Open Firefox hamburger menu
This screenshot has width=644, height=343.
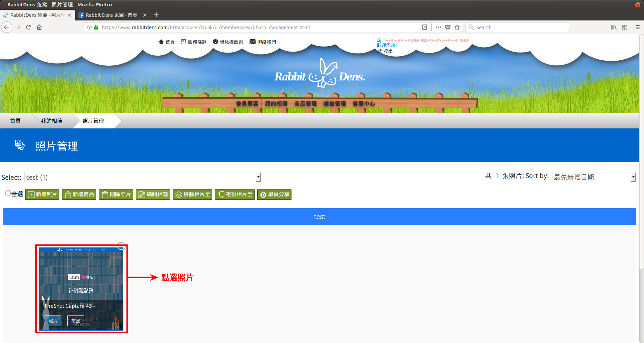638,27
